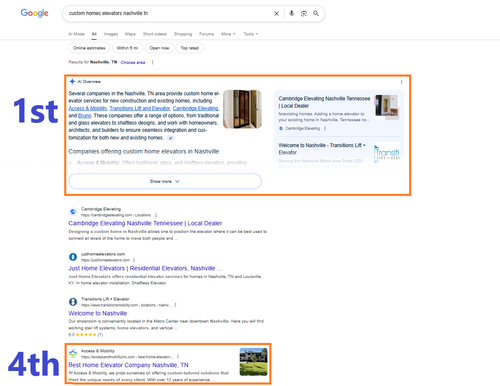The image size is (500, 386).
Task: Click the Transitions Lift + Elevator favicon
Action: tap(73, 302)
